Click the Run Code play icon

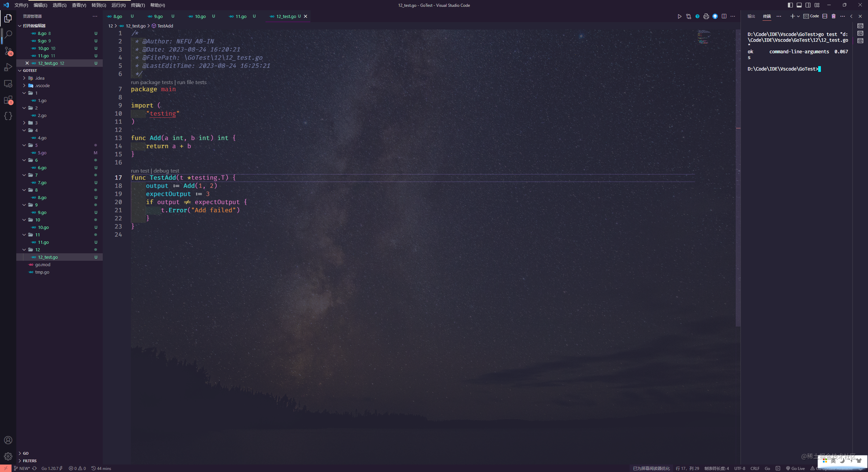pos(679,16)
